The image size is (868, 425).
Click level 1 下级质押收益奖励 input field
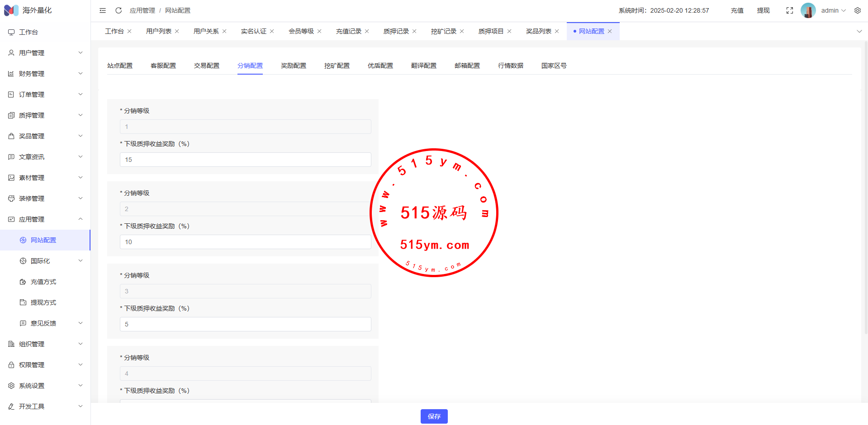pyautogui.click(x=245, y=160)
